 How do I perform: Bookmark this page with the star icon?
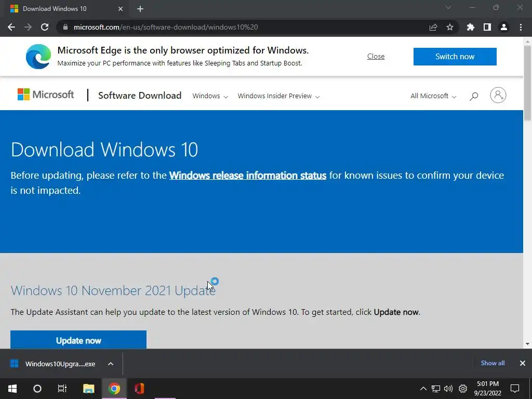pos(450,27)
